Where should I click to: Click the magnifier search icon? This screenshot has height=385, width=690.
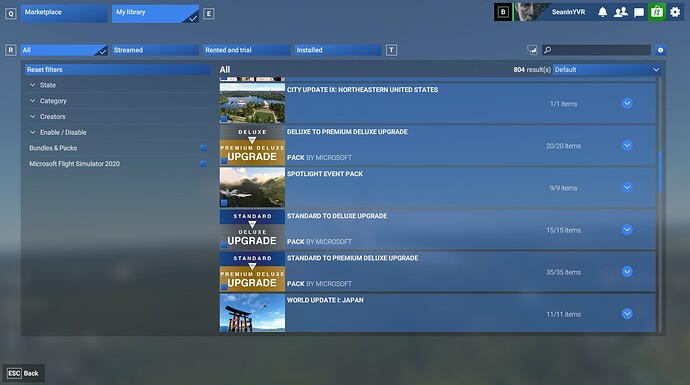(x=547, y=50)
